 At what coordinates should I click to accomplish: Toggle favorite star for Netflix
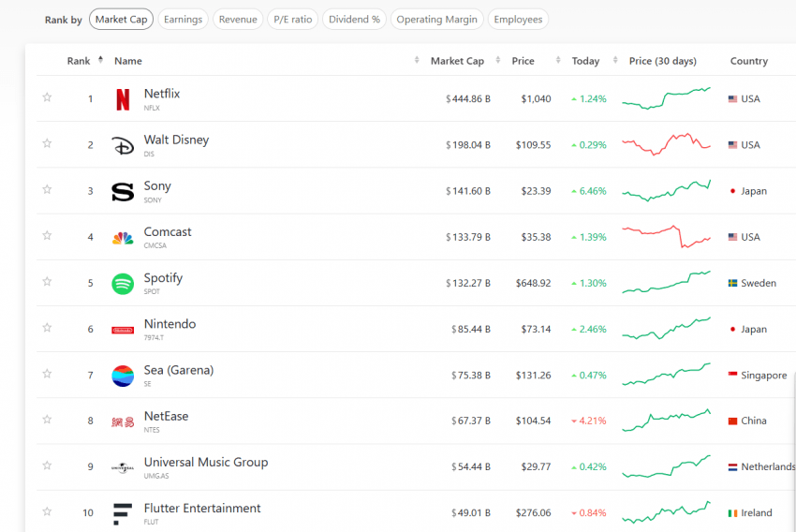(x=47, y=97)
